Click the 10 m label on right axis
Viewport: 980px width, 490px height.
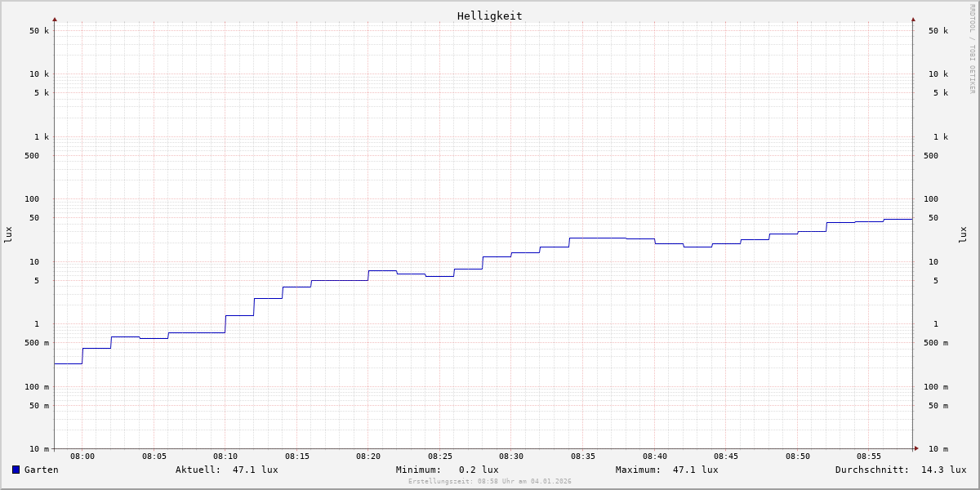point(938,449)
